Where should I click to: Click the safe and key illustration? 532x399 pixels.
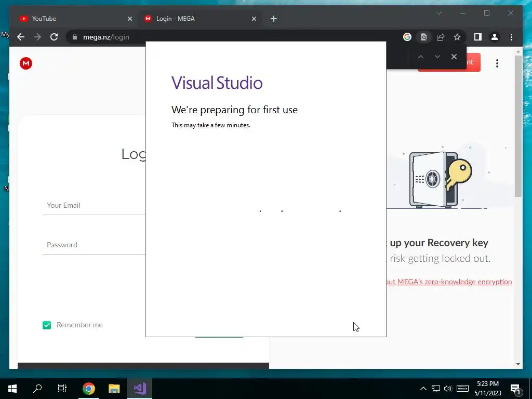[x=441, y=180]
